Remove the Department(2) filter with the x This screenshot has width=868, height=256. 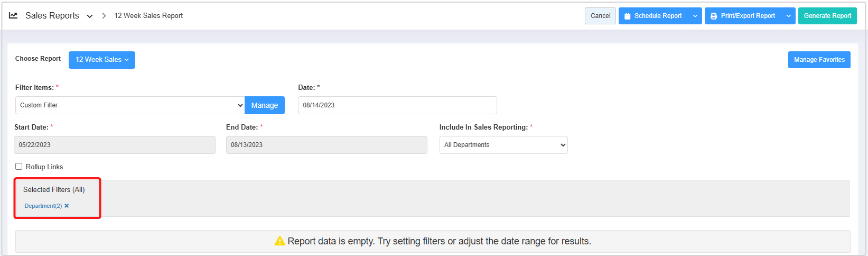click(67, 206)
